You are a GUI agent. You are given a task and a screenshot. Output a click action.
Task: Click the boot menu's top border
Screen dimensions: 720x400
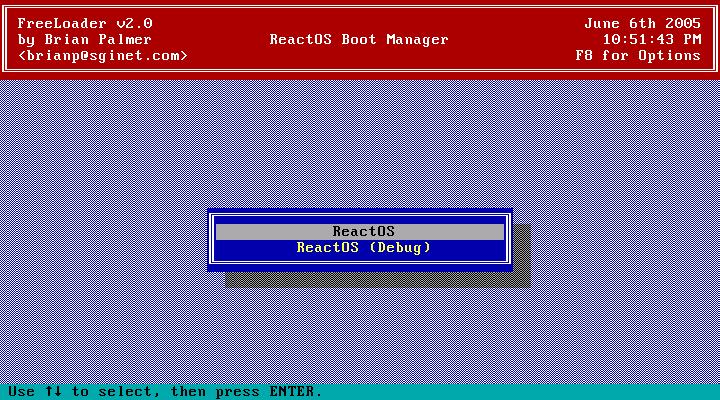[360, 214]
